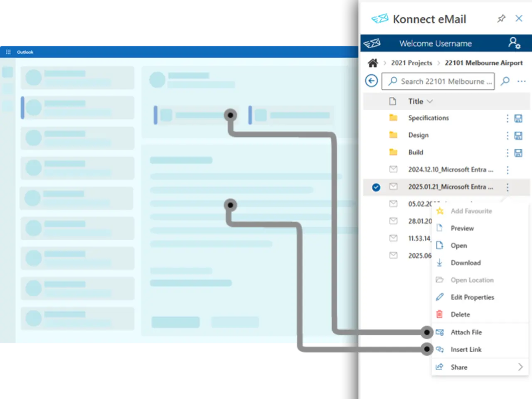532x399 pixels.
Task: Select Edit Properties menu entry
Action: [472, 297]
